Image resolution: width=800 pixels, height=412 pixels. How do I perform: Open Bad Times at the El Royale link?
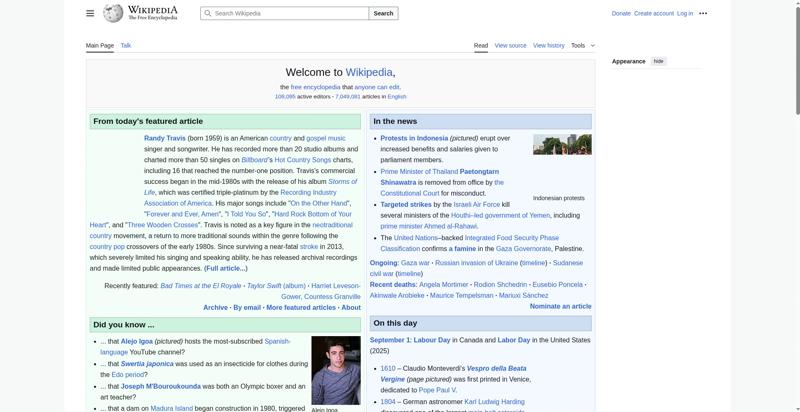tap(201, 286)
